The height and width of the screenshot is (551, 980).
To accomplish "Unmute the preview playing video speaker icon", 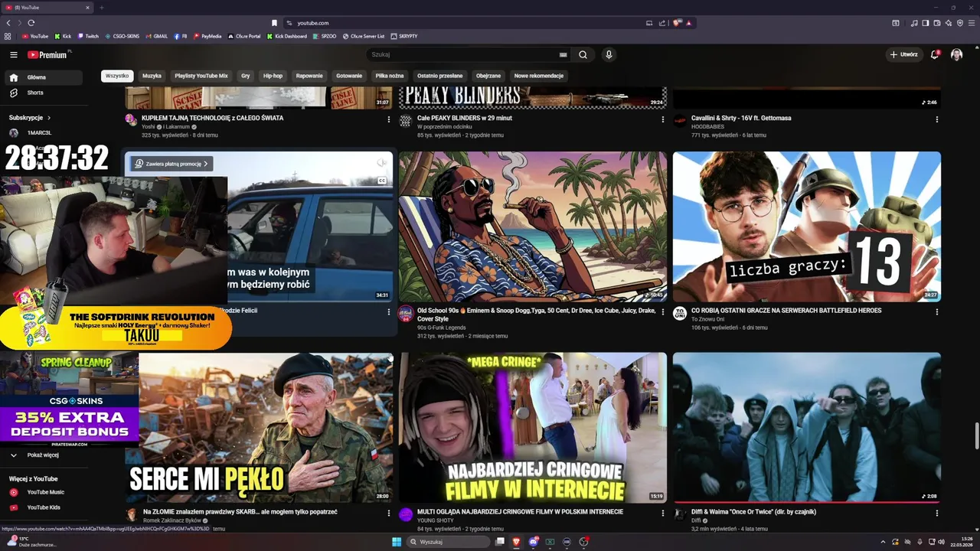I will (381, 163).
